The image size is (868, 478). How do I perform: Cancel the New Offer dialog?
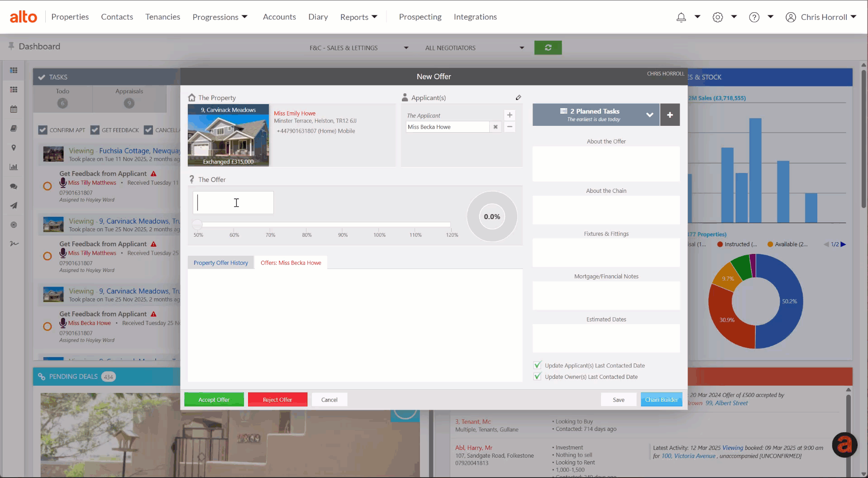(329, 400)
